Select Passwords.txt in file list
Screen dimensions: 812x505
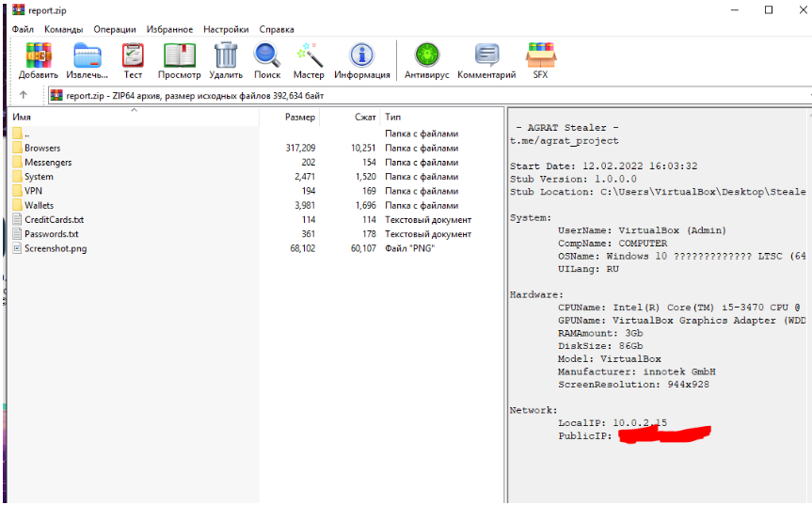click(x=51, y=234)
